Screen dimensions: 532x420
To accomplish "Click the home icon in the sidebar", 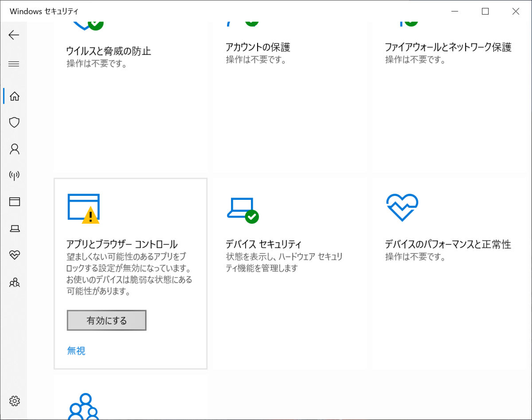I will tap(14, 96).
